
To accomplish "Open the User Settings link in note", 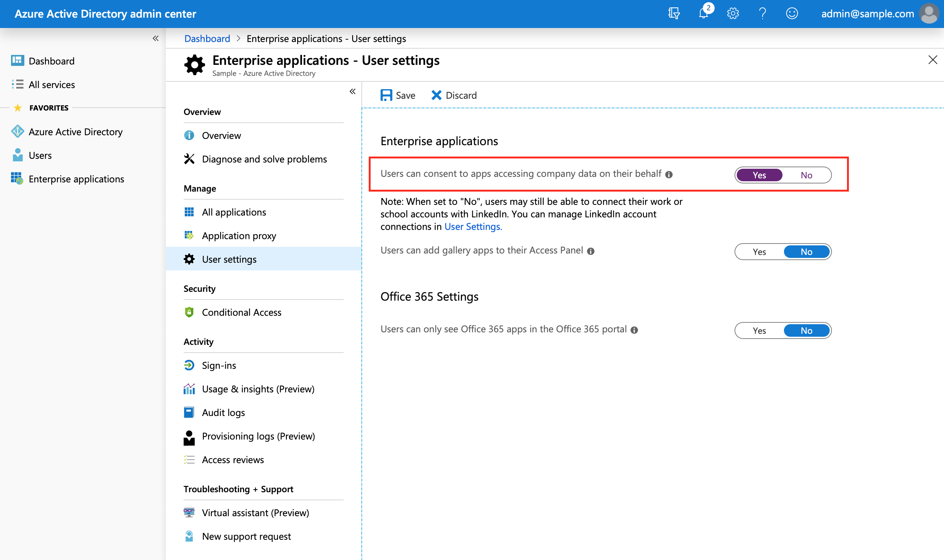I will (472, 227).
